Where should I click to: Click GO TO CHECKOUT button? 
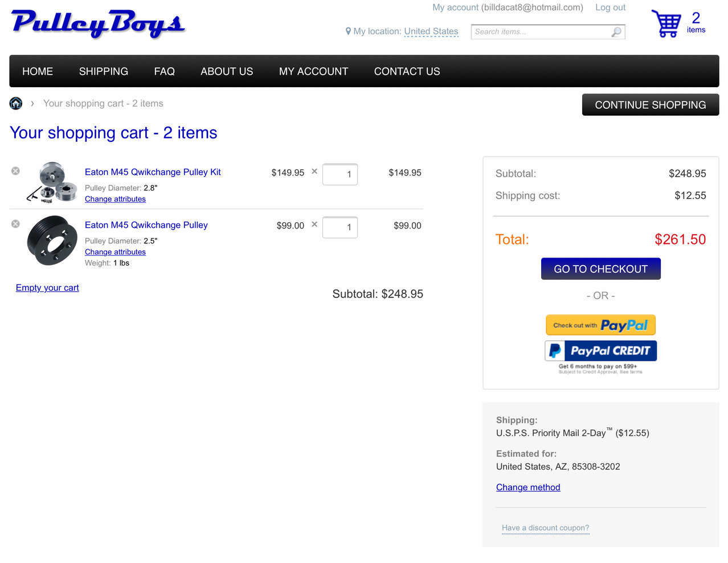pos(600,269)
